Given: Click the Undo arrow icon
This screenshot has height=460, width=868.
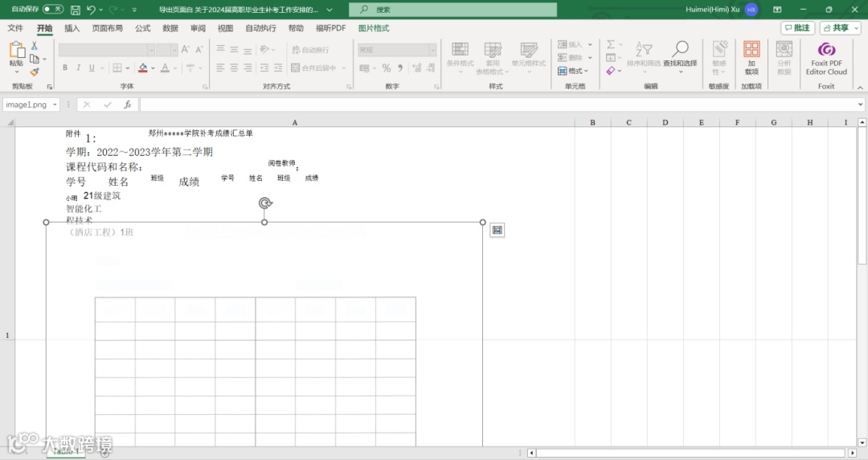Looking at the screenshot, I should [92, 10].
